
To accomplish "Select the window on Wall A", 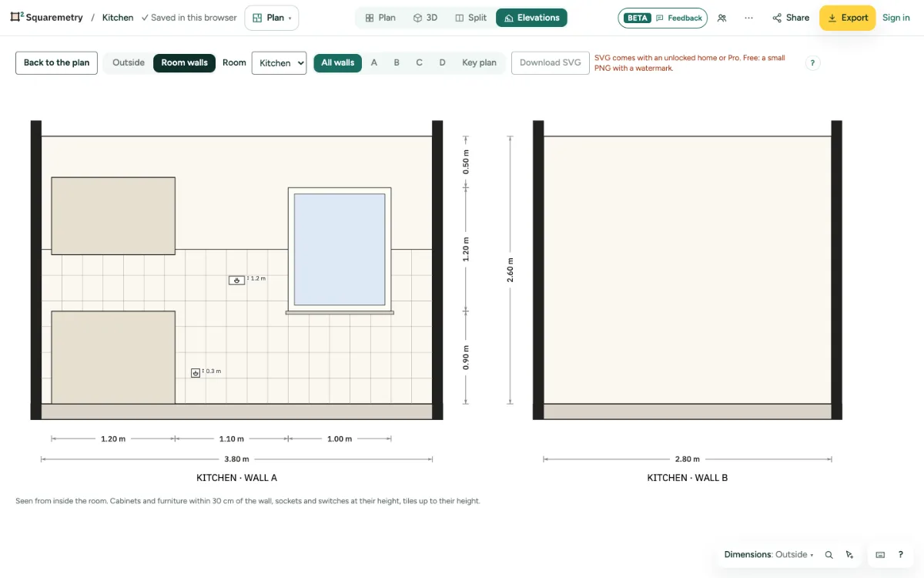I will (x=340, y=249).
